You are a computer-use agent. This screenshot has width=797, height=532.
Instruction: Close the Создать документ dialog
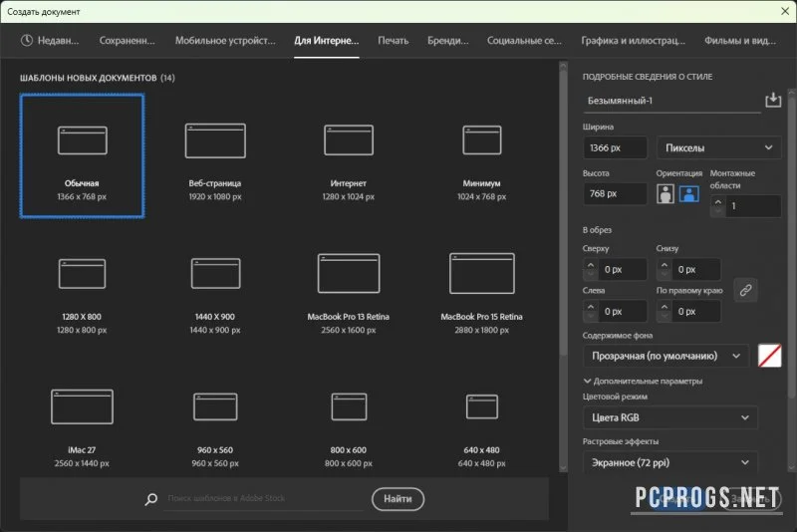(785, 11)
